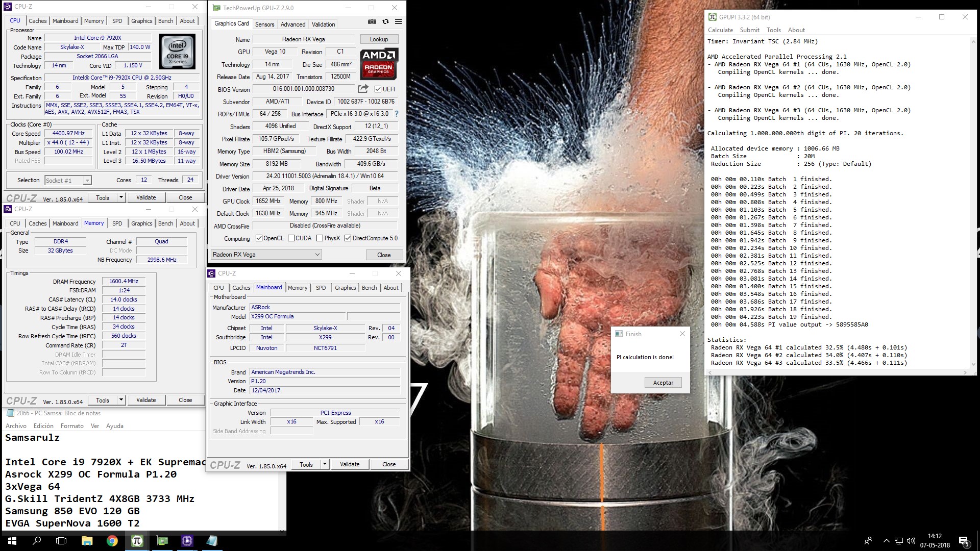Select the GPUPI taskbar icon
Image resolution: width=980 pixels, height=551 pixels.
tap(137, 541)
